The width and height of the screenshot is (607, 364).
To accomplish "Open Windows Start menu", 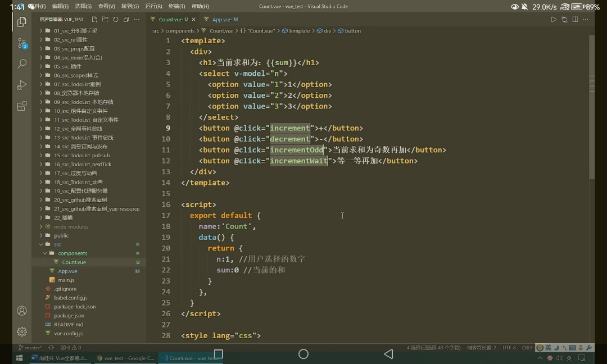I will coord(19,358).
